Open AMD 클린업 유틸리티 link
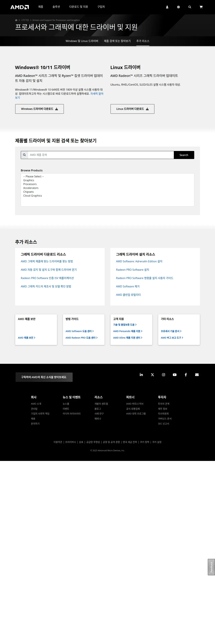 click(x=128, y=295)
